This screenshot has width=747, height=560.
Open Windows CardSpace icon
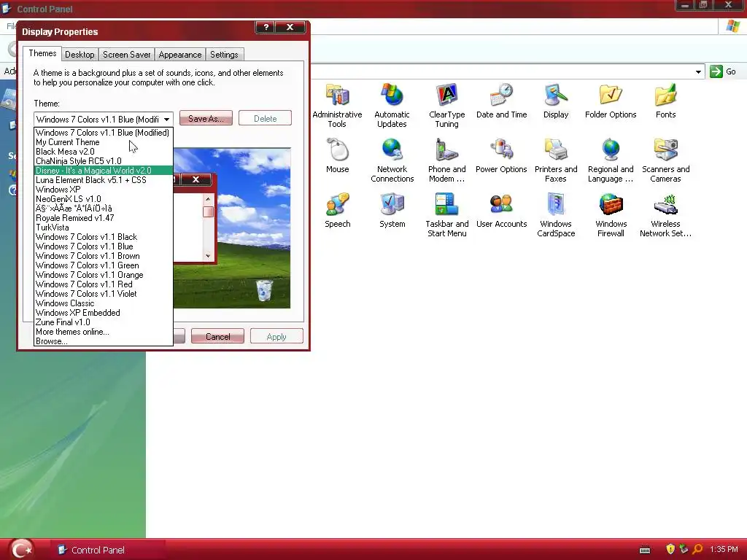[556, 204]
